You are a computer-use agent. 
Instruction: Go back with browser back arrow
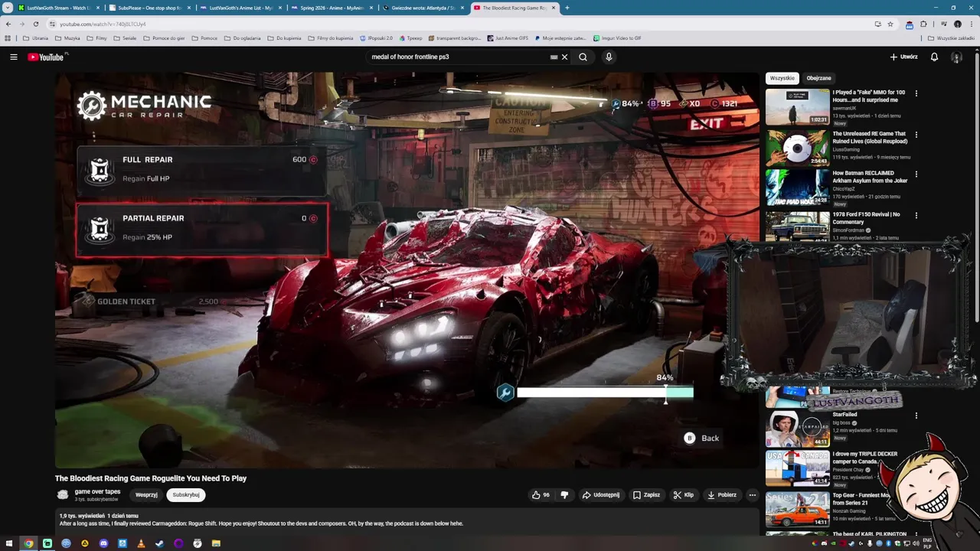(8, 24)
